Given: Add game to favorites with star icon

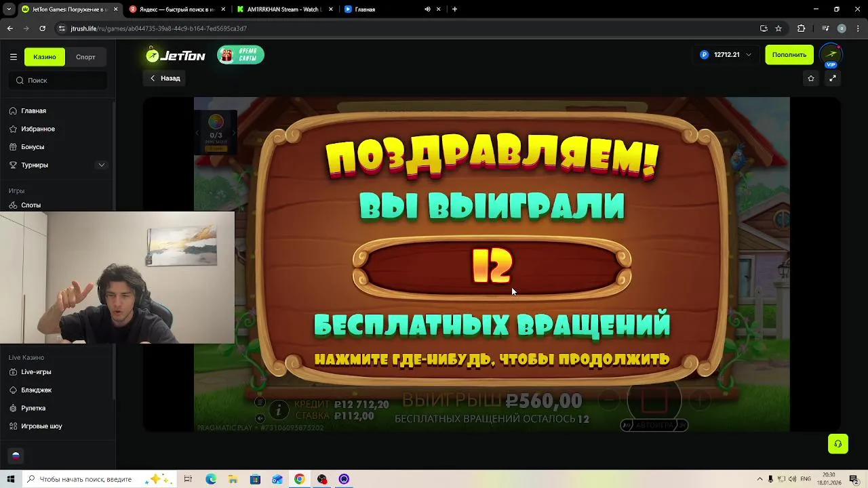Looking at the screenshot, I should point(811,79).
